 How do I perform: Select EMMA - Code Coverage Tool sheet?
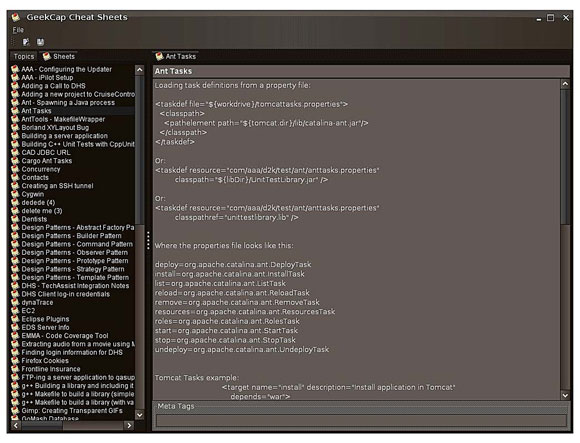pos(65,336)
